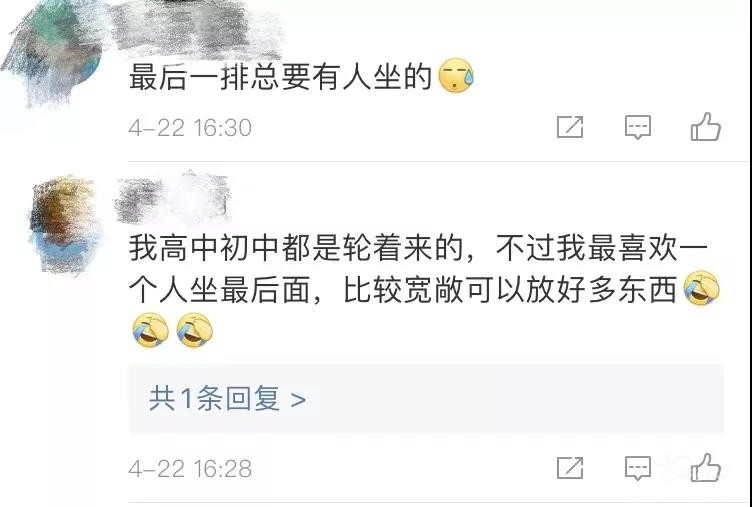
Task: Like the comment posted at 16:30
Action: pos(705,127)
